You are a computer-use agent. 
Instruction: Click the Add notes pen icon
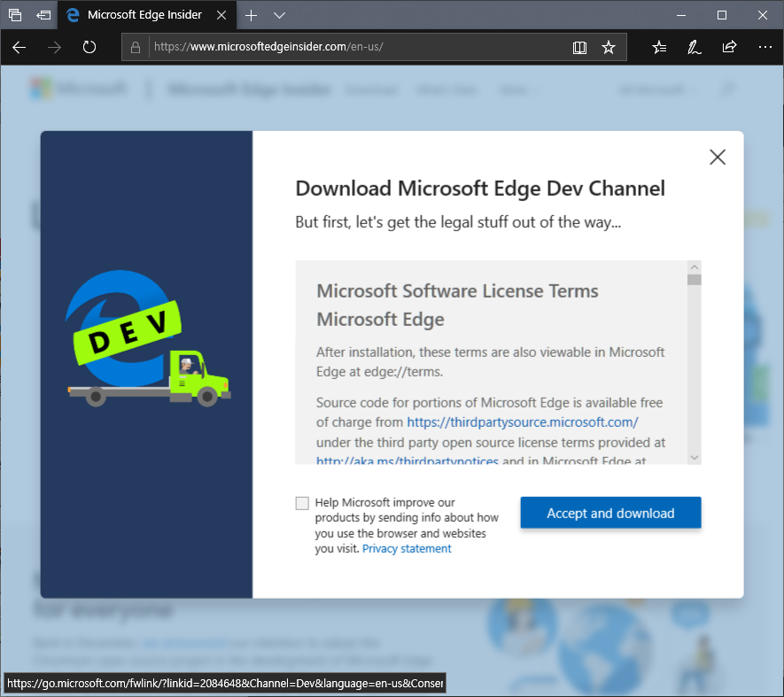pos(694,48)
